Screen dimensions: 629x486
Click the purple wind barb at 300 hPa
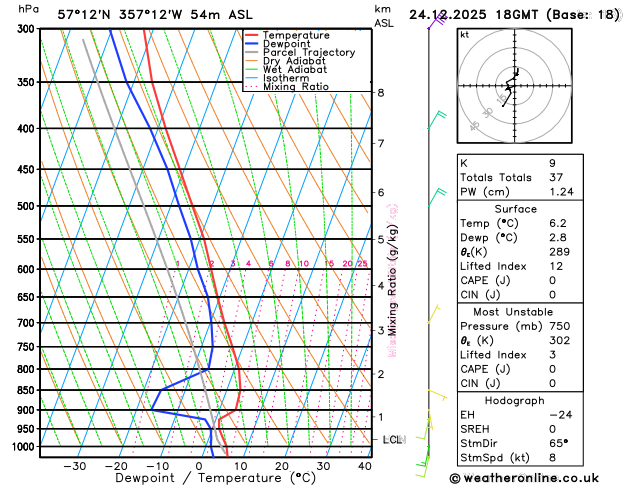point(437,21)
